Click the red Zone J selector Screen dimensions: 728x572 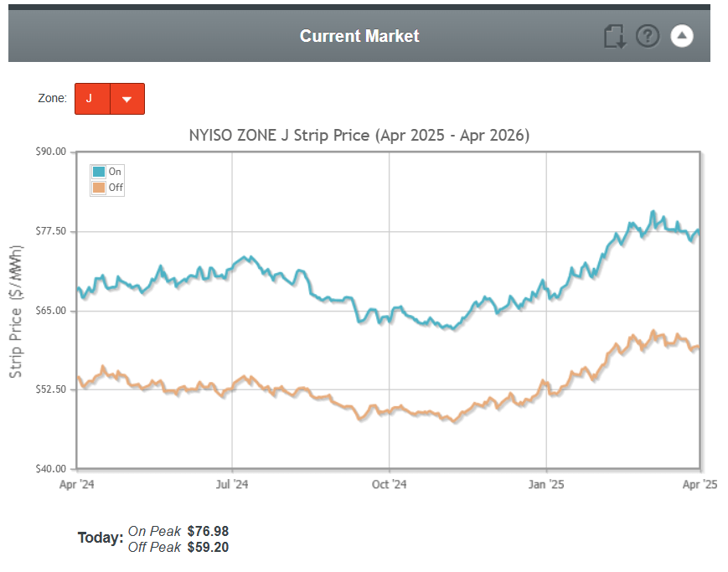click(90, 98)
